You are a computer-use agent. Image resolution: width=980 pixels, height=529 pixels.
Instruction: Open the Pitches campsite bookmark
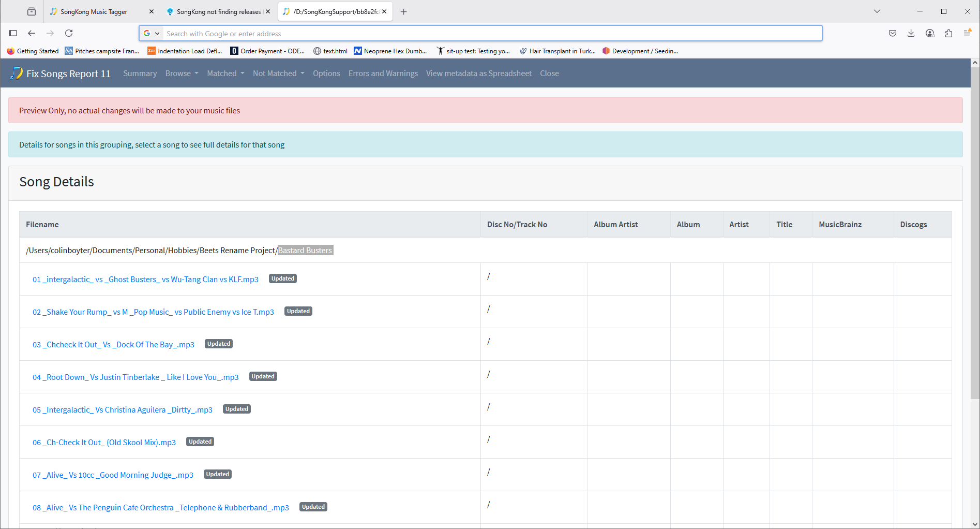tap(102, 51)
